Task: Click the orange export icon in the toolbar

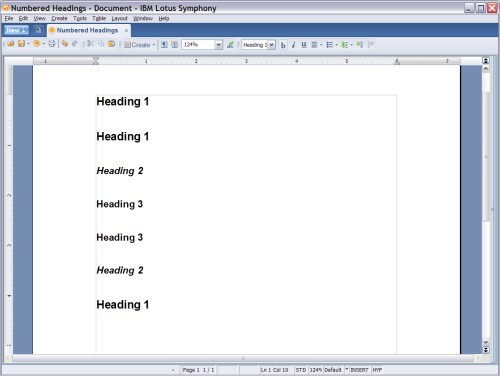Action: [37, 44]
